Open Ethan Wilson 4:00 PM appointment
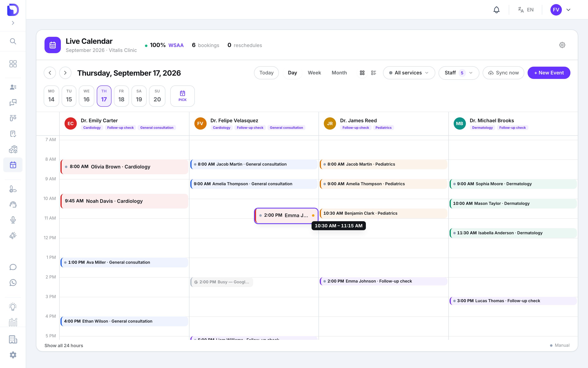588x368 pixels. click(124, 321)
